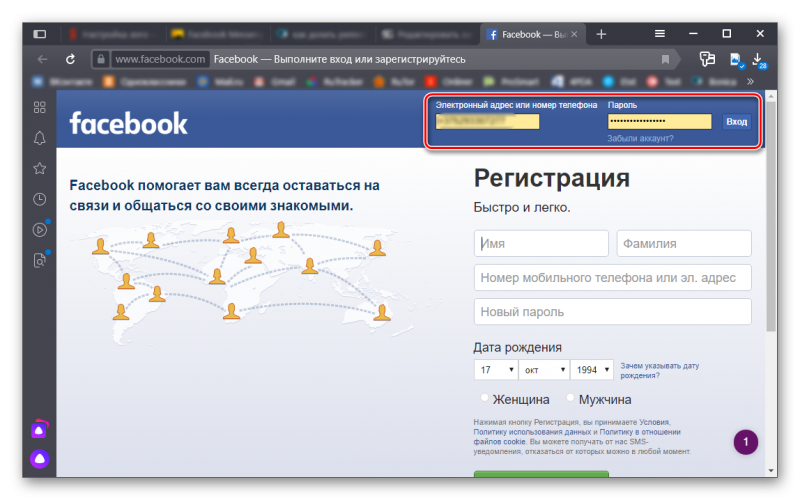Open the birth day dropdown showing 17

(x=496, y=370)
